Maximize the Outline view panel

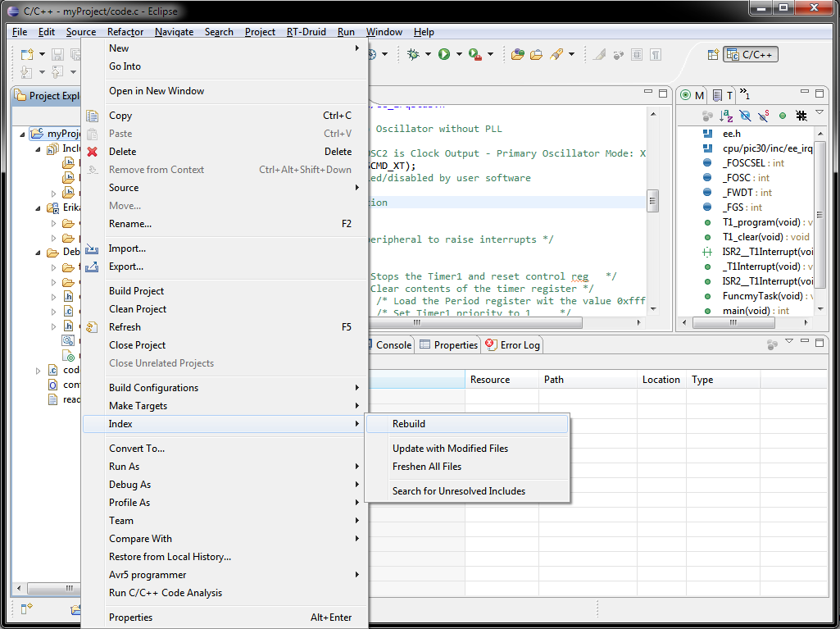tap(820, 93)
